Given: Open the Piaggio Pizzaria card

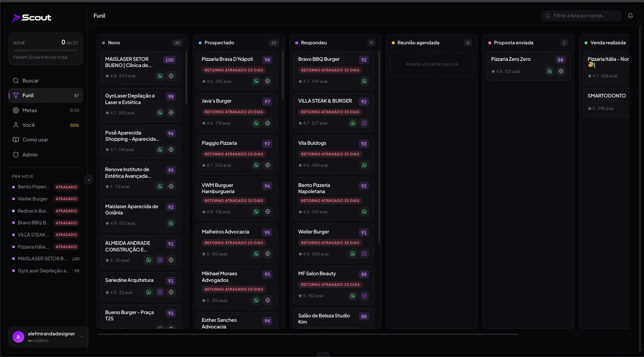Looking at the screenshot, I should pyautogui.click(x=237, y=154).
